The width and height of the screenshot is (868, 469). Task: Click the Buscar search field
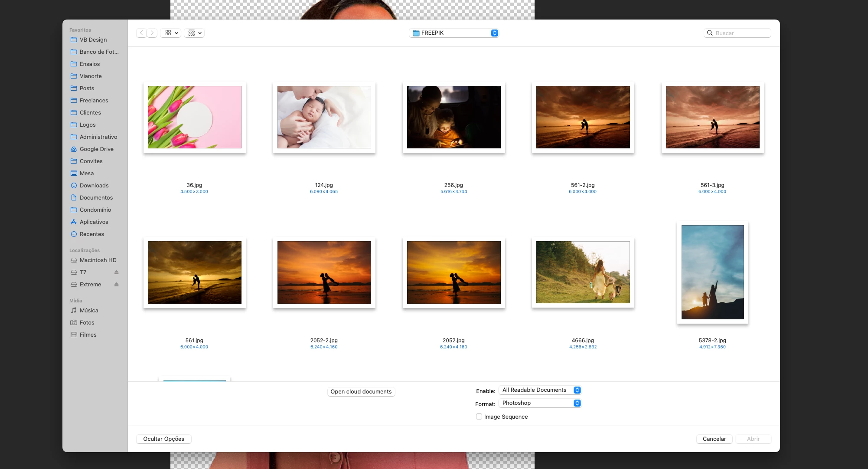tap(741, 33)
